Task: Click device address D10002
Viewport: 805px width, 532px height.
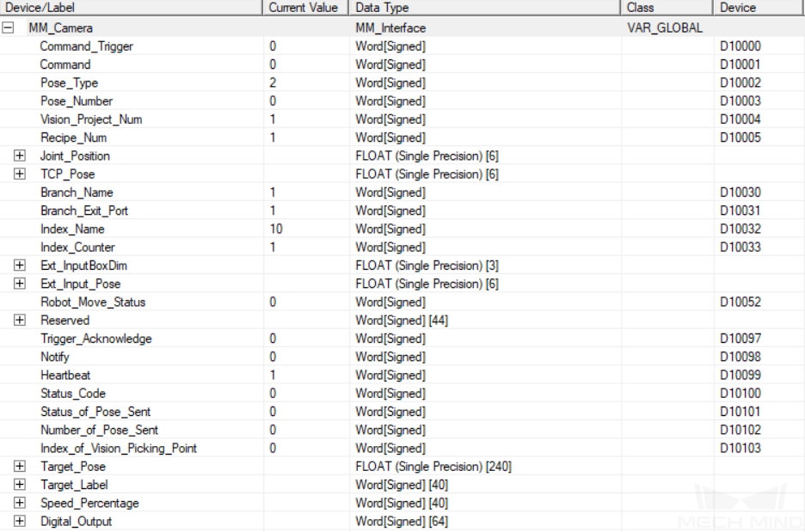Action: click(740, 83)
